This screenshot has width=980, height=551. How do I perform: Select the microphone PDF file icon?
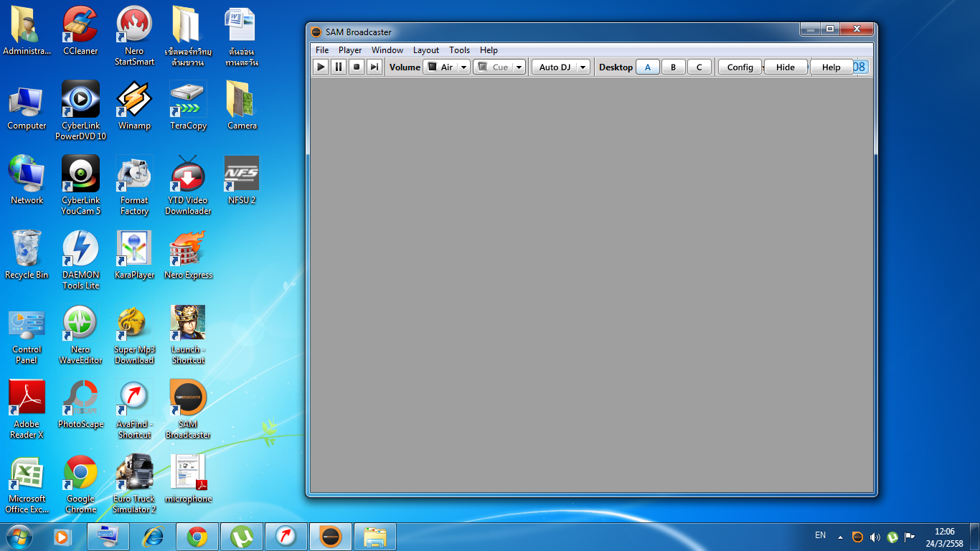[x=188, y=479]
